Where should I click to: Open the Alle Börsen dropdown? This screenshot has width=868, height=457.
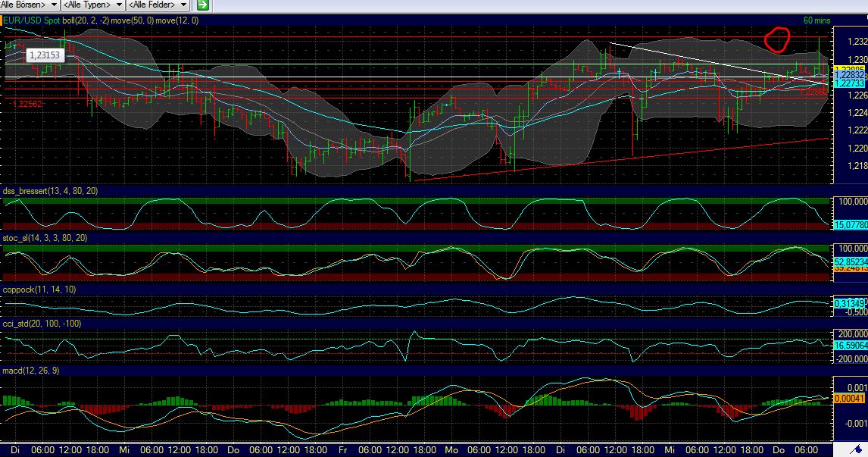(30, 5)
